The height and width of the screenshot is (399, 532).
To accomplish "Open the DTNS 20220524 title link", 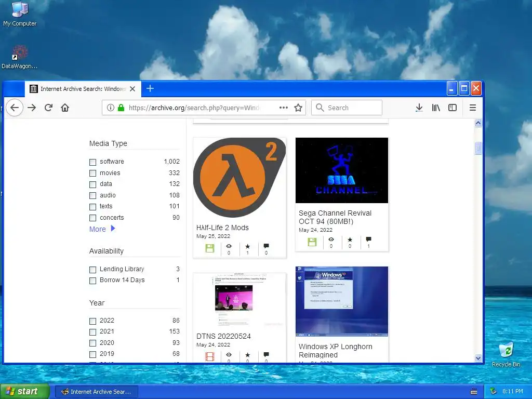I will [223, 336].
